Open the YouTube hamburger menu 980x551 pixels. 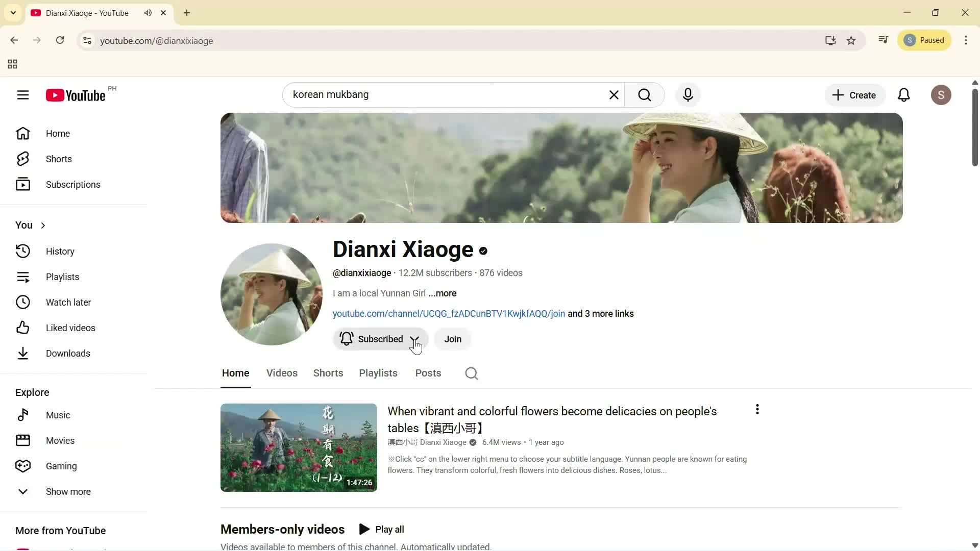23,95
